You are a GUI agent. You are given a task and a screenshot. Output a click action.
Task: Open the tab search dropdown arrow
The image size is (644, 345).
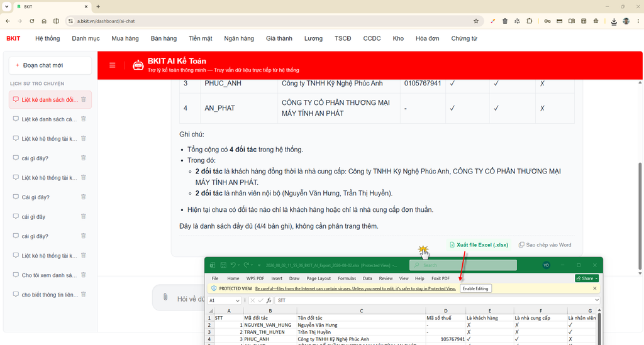tap(6, 6)
